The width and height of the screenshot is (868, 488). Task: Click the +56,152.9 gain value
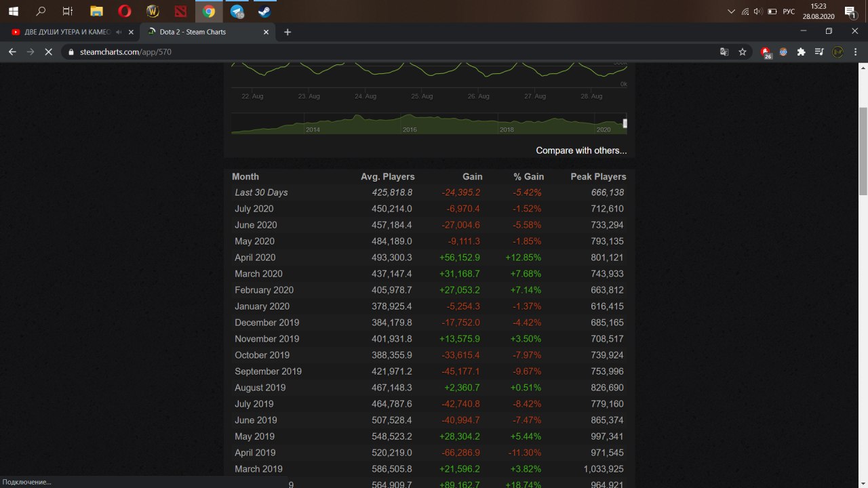pyautogui.click(x=460, y=258)
